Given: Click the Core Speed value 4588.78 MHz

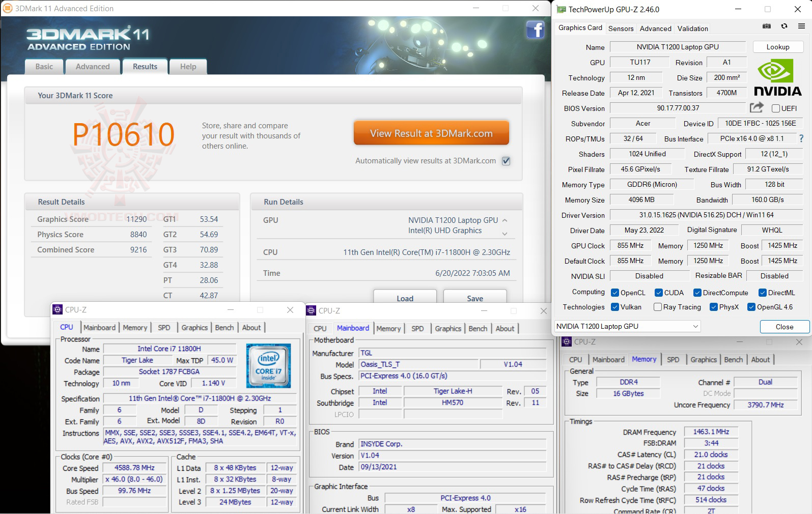Looking at the screenshot, I should coord(134,468).
